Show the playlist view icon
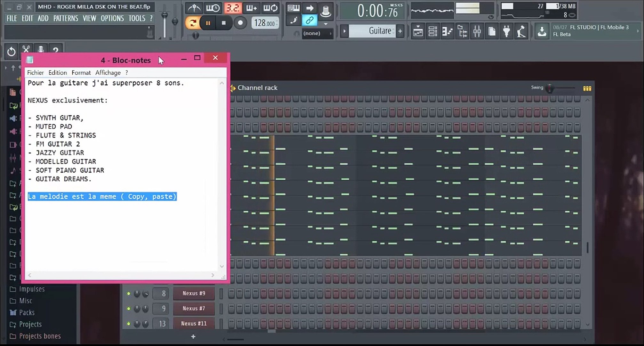This screenshot has width=644, height=346. pyautogui.click(x=418, y=31)
